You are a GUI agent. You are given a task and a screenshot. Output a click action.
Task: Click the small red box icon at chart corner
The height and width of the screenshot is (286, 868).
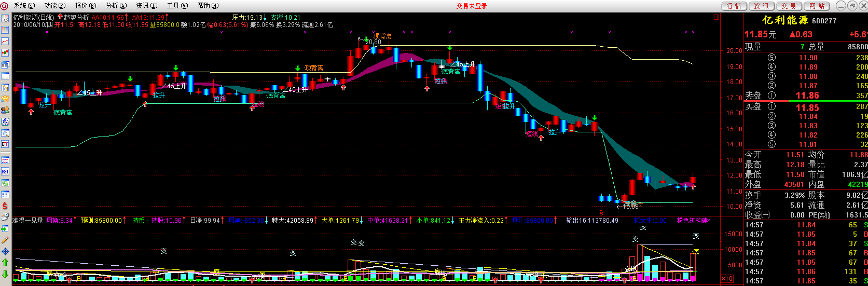coord(717,17)
